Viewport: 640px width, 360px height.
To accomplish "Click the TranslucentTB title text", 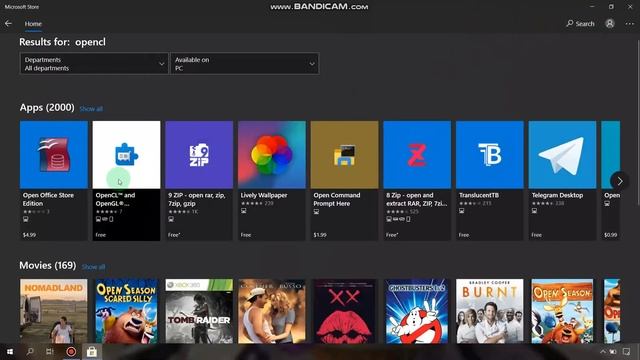I will click(x=479, y=195).
